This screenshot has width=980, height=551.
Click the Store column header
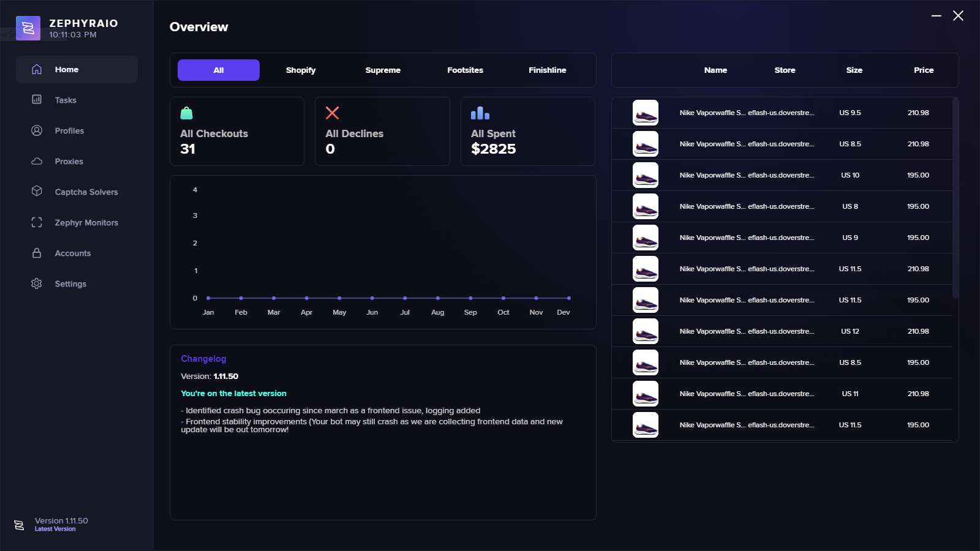click(785, 70)
